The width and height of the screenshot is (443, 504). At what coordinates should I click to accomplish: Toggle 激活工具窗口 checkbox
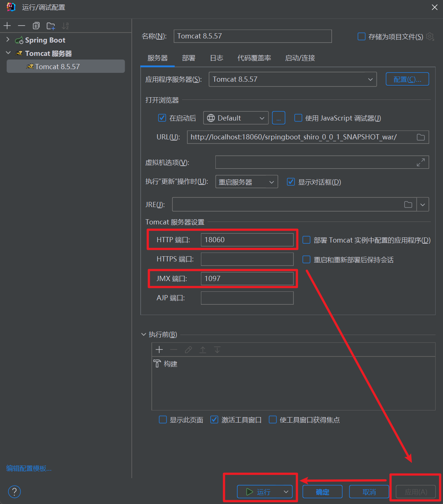coord(214,420)
